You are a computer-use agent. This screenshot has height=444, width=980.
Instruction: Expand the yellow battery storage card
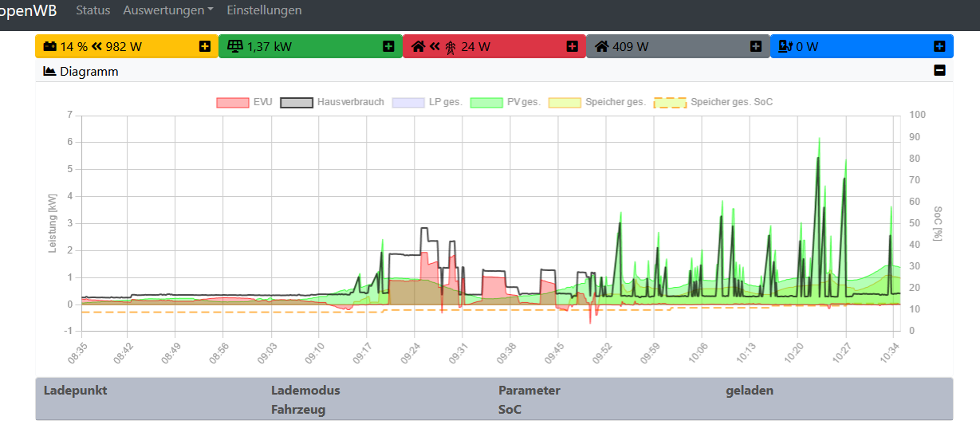[x=205, y=46]
